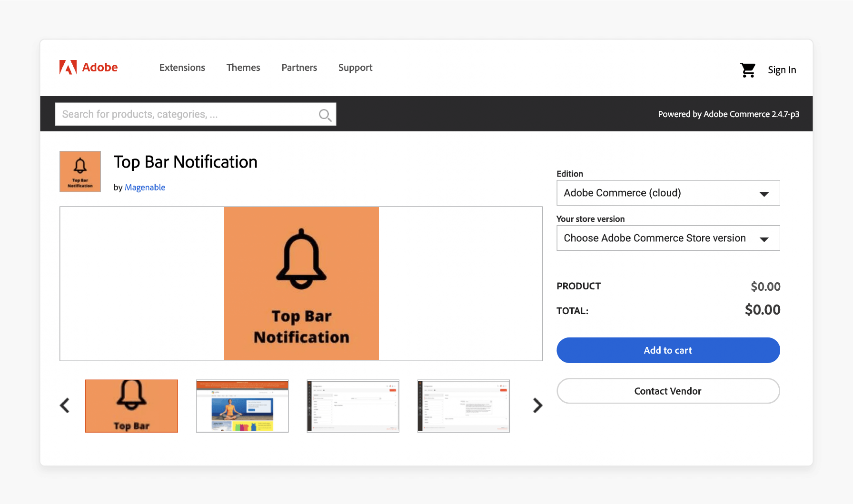Select the yoga storefront screenshot thumbnail
This screenshot has height=504, width=853.
(x=242, y=406)
